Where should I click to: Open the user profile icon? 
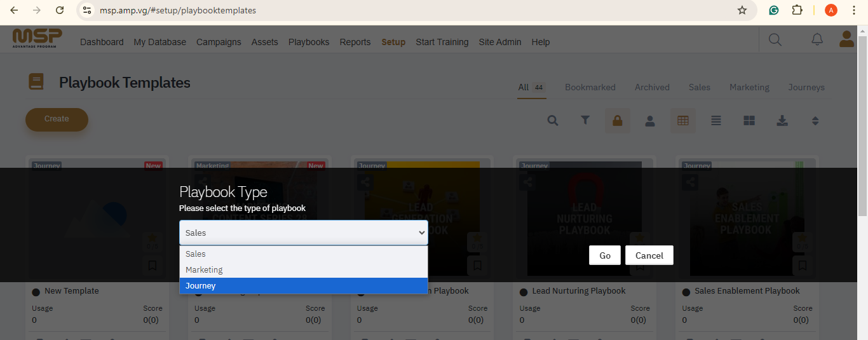coord(847,39)
